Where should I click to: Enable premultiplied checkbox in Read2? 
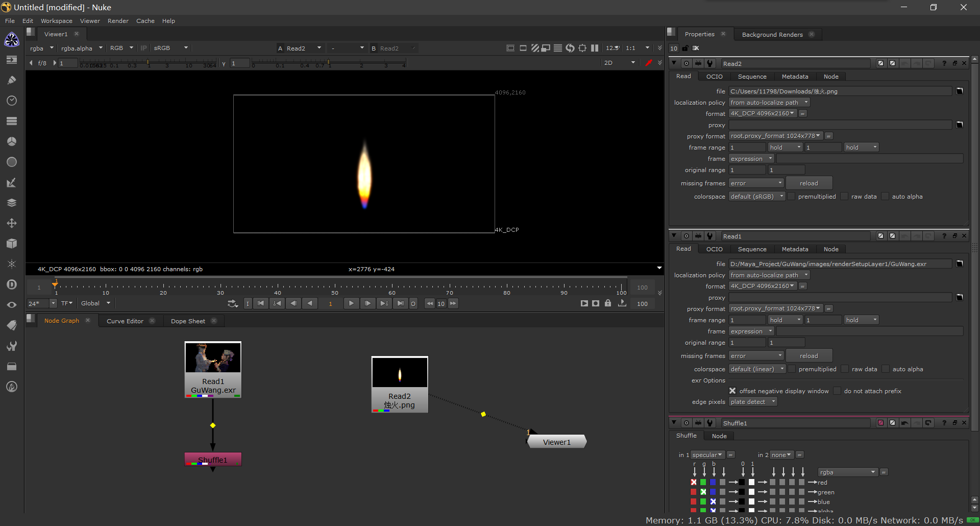click(x=791, y=197)
